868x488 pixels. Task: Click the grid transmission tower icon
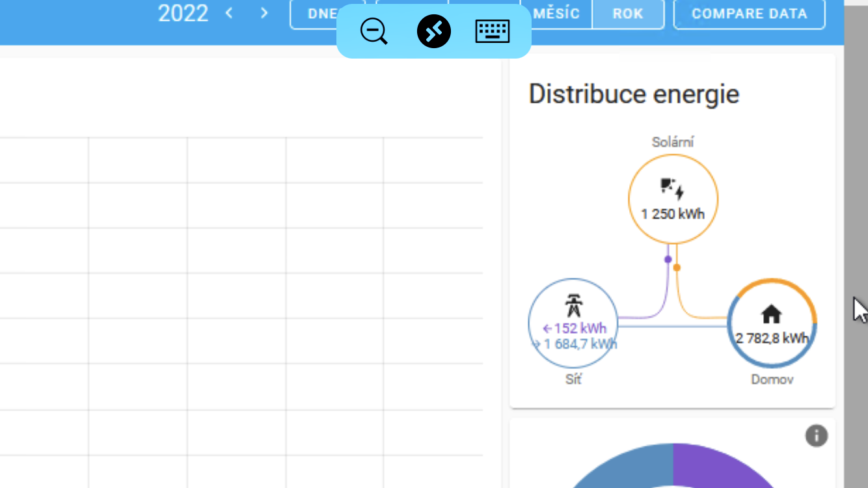tap(573, 306)
